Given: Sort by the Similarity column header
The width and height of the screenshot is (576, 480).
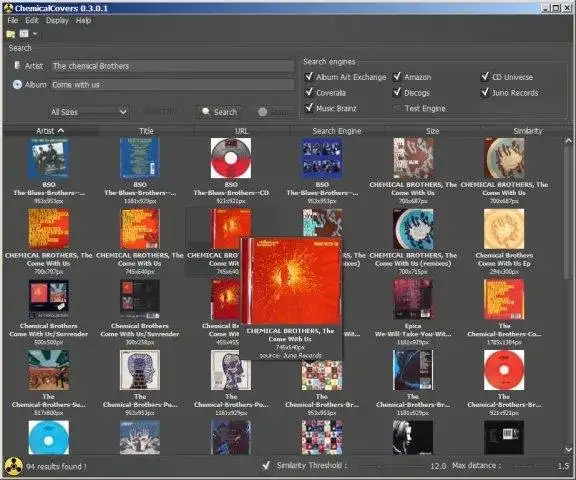Looking at the screenshot, I should click(528, 131).
